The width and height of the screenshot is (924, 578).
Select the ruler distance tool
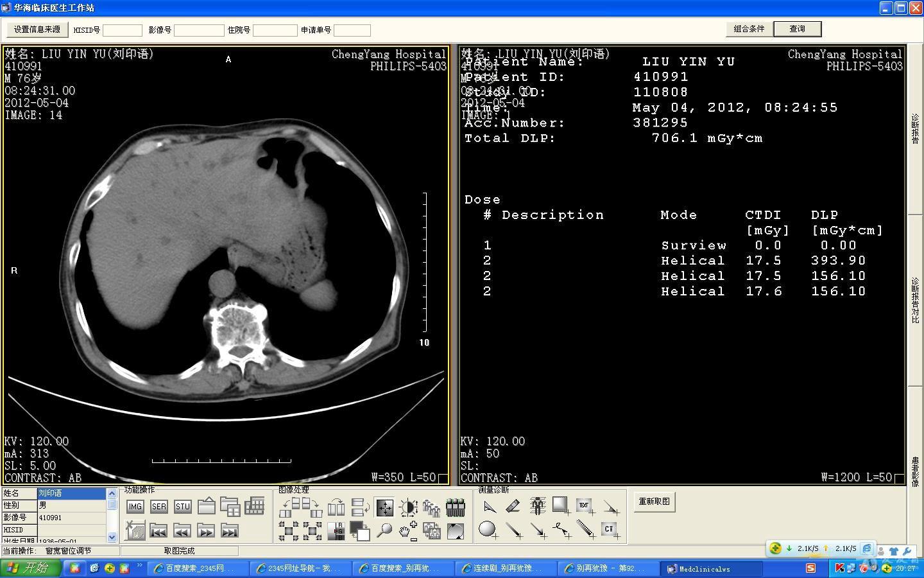[x=585, y=530]
